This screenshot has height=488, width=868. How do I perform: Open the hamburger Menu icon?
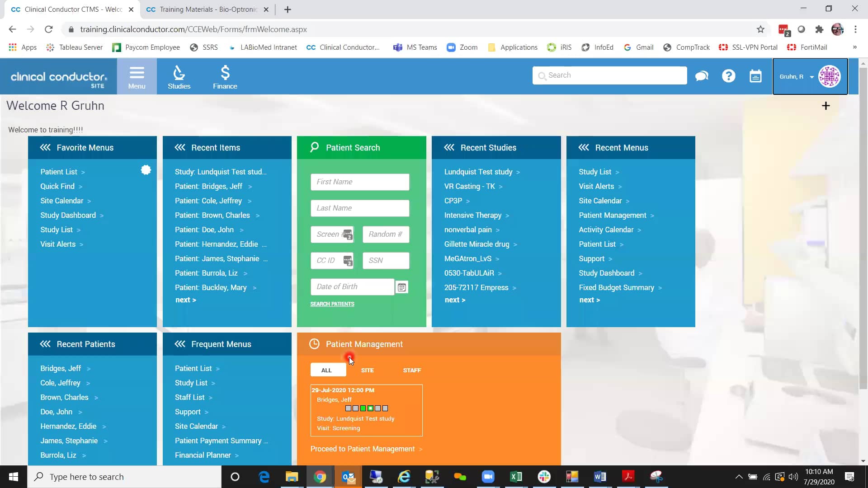pyautogui.click(x=137, y=76)
